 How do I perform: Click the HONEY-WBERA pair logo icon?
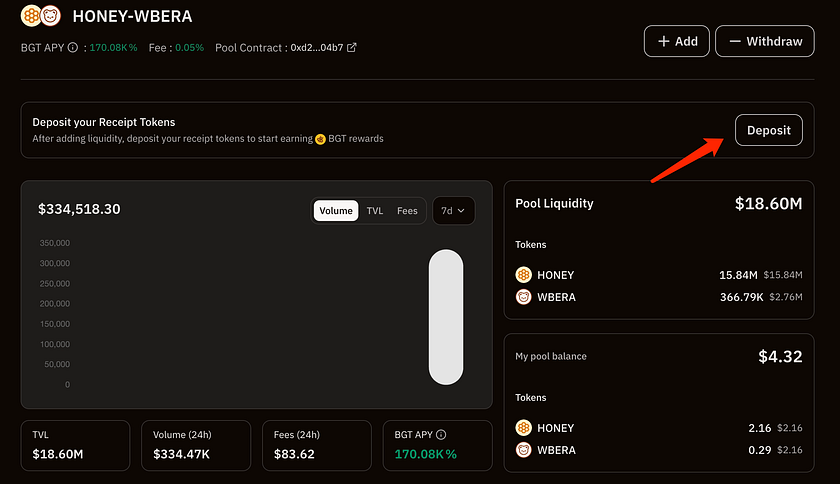pyautogui.click(x=40, y=17)
